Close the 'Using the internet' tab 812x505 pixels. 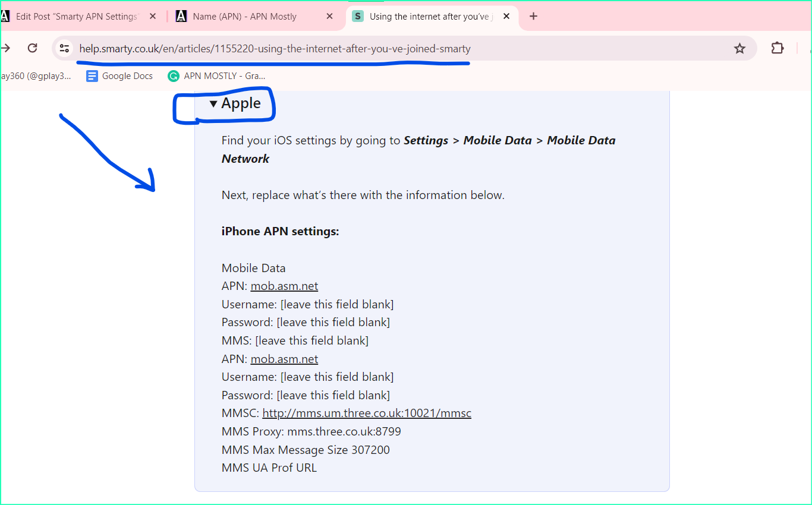coord(506,16)
